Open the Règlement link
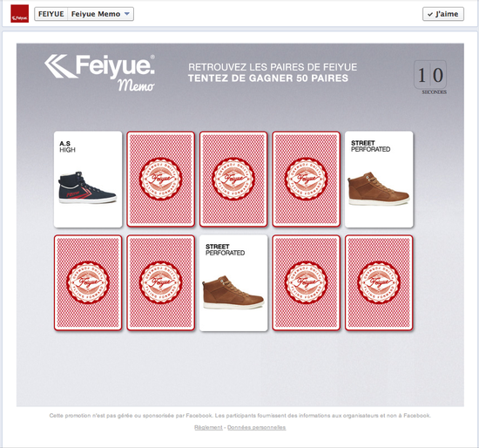The width and height of the screenshot is (479, 448). click(208, 427)
